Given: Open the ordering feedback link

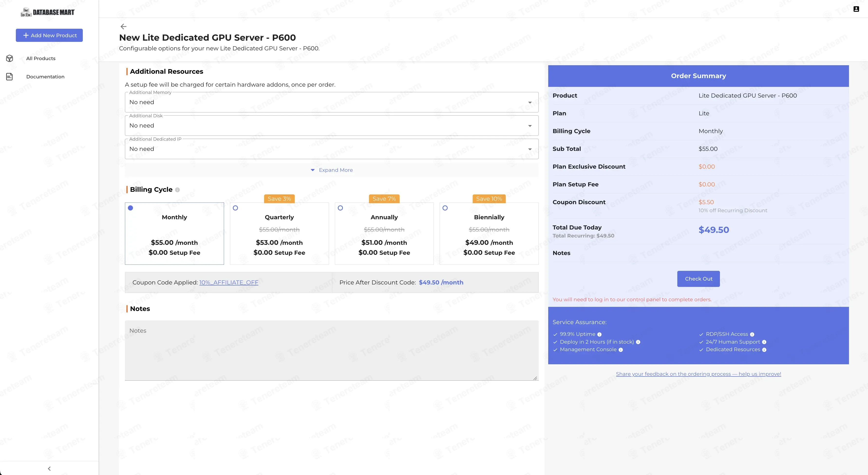Looking at the screenshot, I should click(x=698, y=374).
